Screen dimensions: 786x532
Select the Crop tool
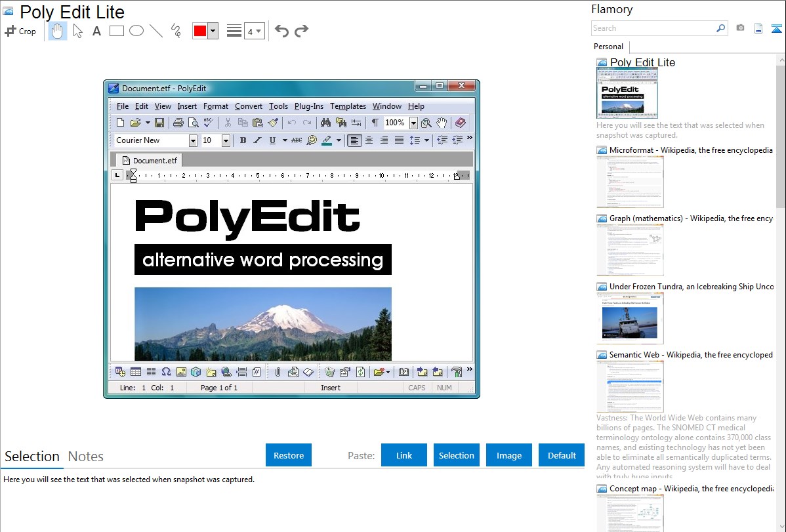pyautogui.click(x=20, y=31)
